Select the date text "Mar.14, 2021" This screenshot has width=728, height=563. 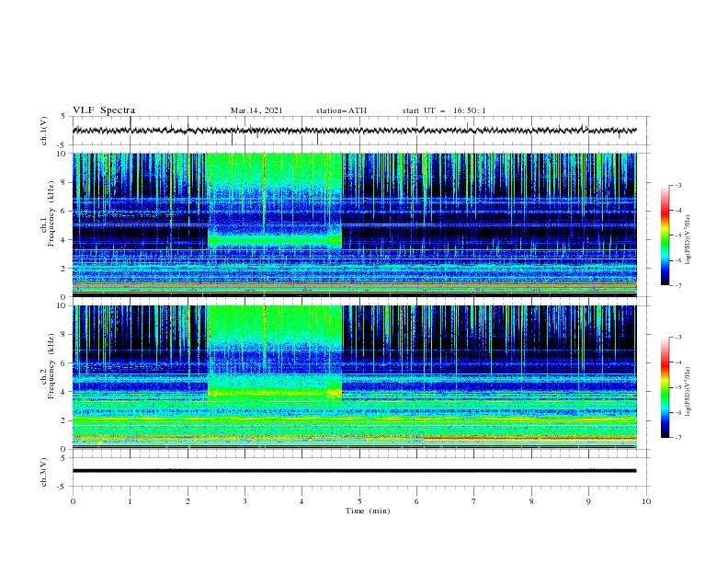pyautogui.click(x=256, y=110)
